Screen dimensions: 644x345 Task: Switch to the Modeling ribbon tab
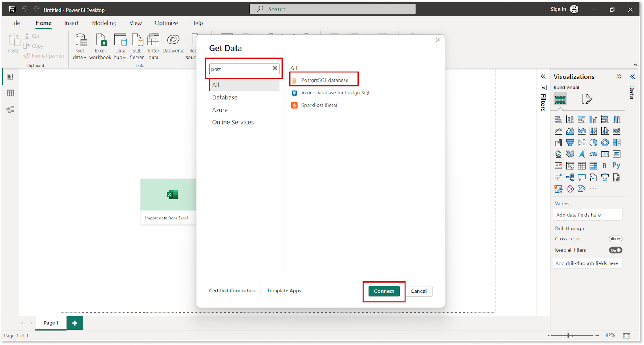click(x=104, y=23)
